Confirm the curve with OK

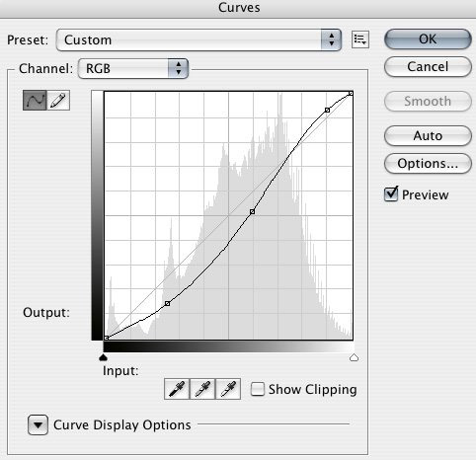[x=428, y=39]
